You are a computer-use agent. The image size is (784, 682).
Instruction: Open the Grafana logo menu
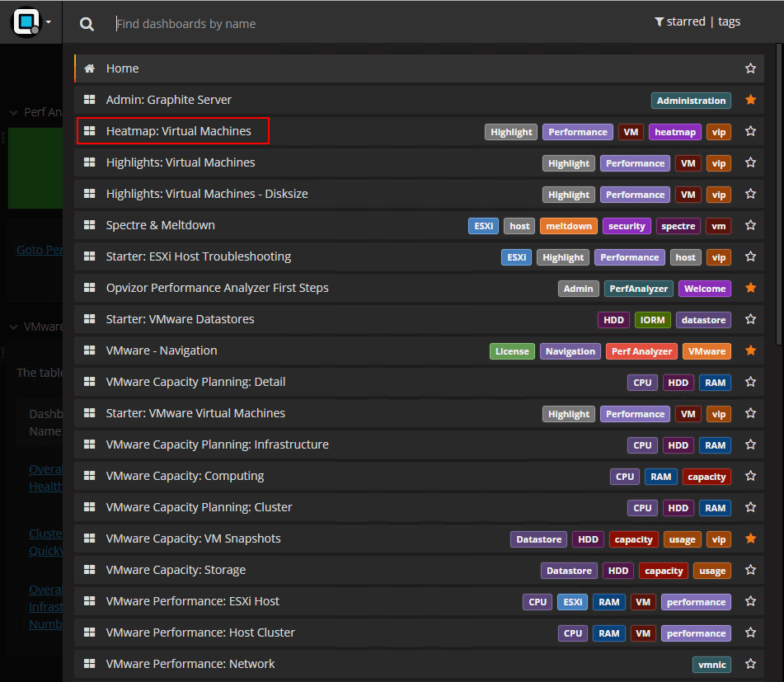[25, 22]
